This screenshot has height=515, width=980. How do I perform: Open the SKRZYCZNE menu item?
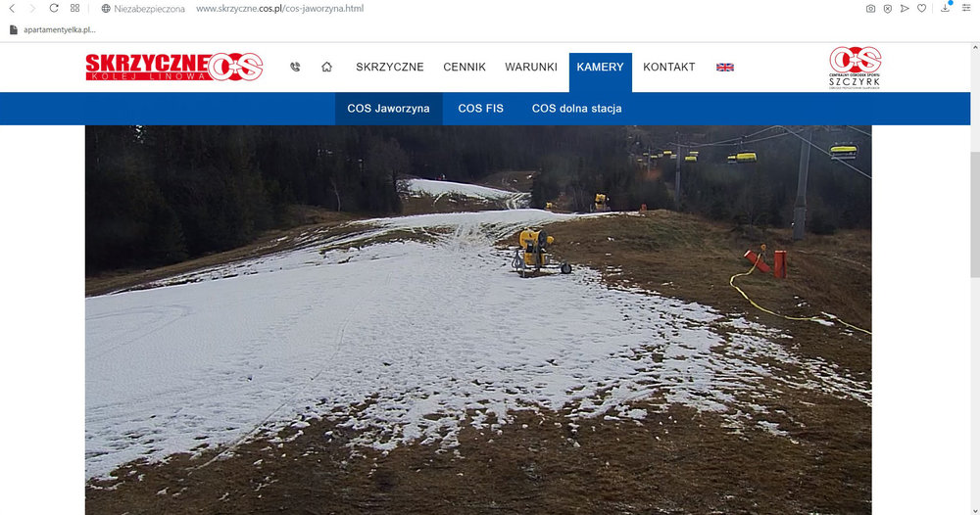[390, 67]
